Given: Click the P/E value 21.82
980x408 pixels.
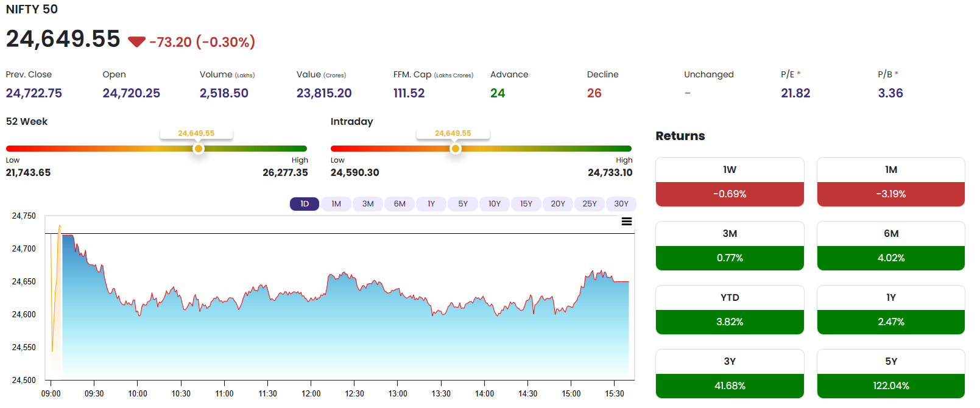Looking at the screenshot, I should pos(795,93).
